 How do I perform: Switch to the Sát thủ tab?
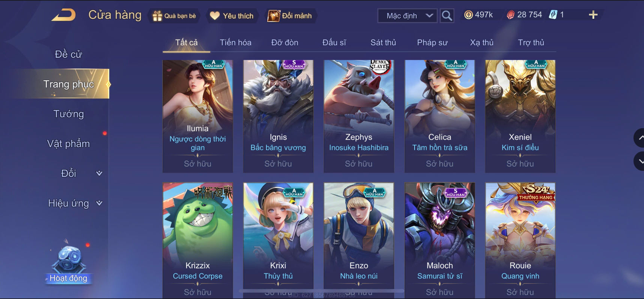pos(383,42)
